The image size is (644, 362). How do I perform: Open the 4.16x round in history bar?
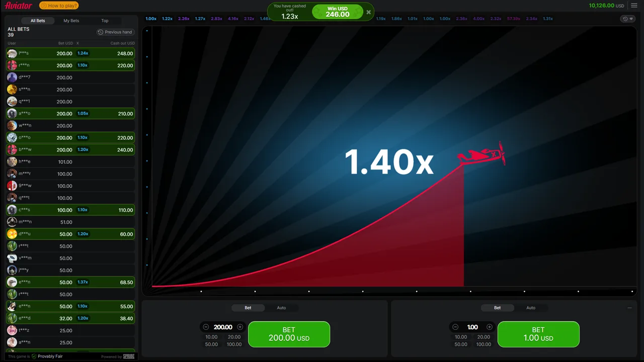coord(233,19)
